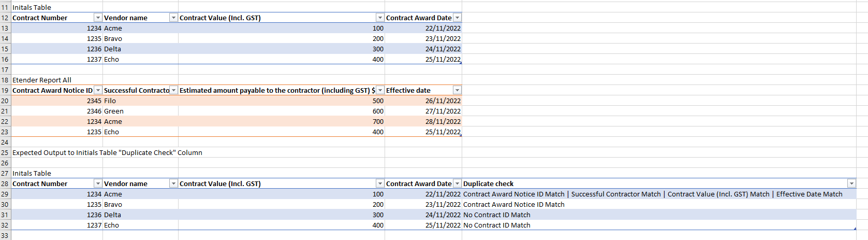Screen dimensions: 868x240
Task: Select the 'Effective date' header cell
Action: tap(423, 90)
